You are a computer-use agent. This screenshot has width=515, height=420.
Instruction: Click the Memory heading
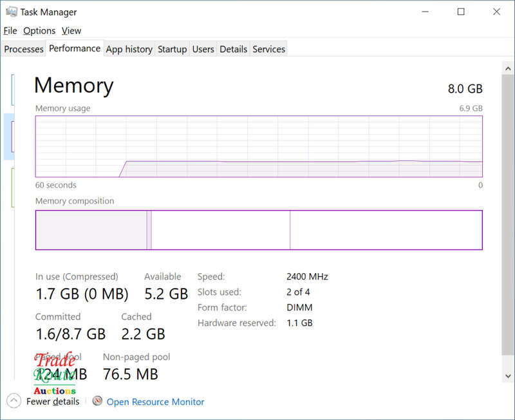(73, 86)
